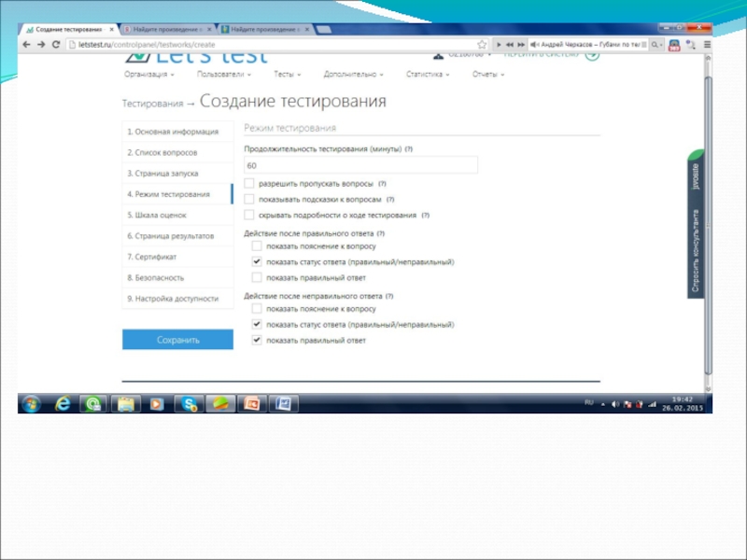747x560 pixels.
Task: Enable 'разрешить пропускать вопросы' checkbox
Action: (x=248, y=183)
